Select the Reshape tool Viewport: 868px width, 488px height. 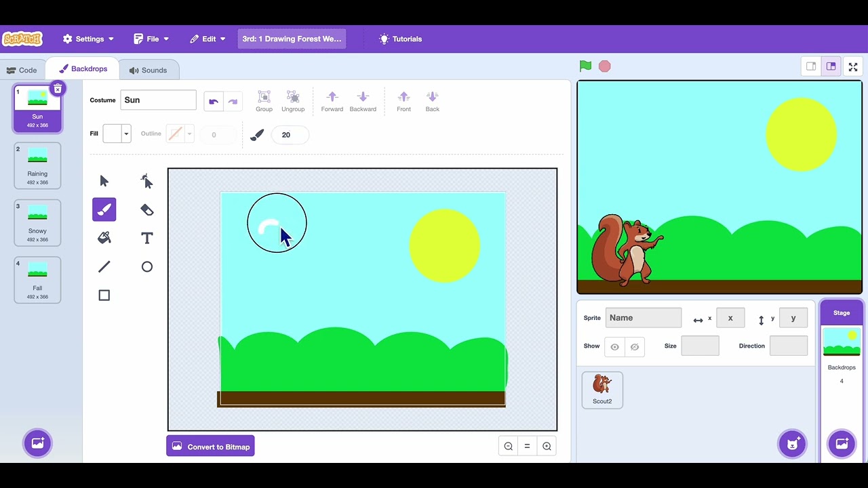146,181
